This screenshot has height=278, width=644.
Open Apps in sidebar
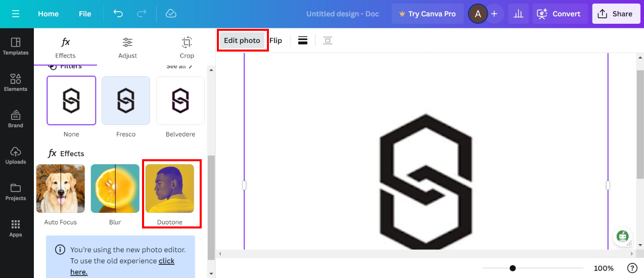pos(16,228)
